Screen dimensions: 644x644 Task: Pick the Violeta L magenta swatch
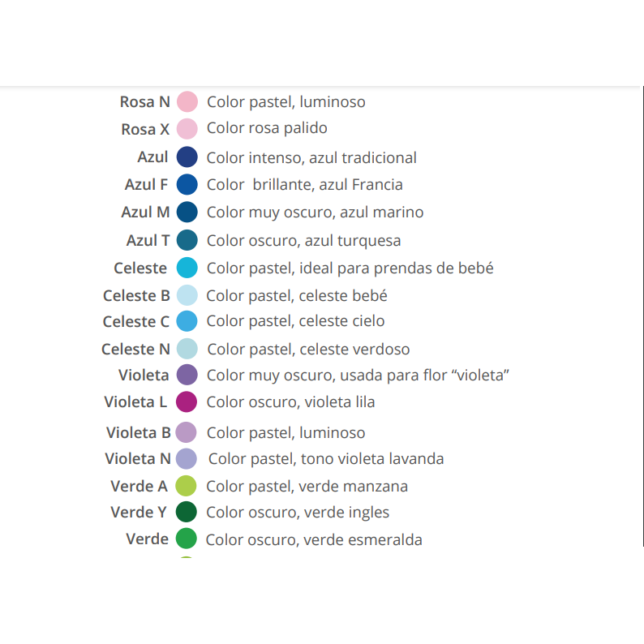(x=187, y=401)
